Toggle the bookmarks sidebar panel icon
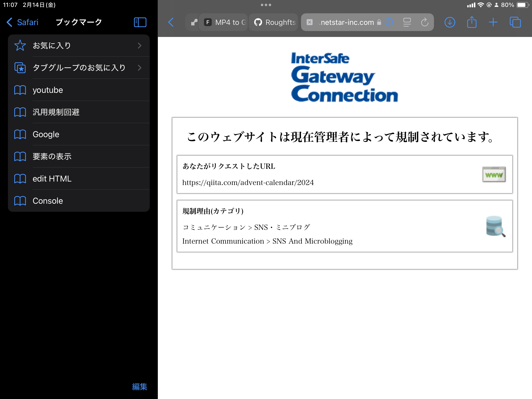Screen dimensions: 532x399 [140, 22]
